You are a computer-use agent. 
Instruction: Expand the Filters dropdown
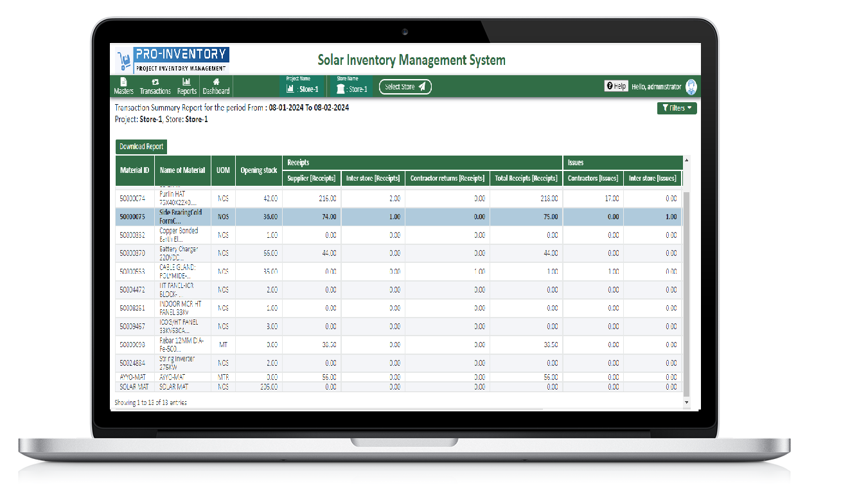pyautogui.click(x=677, y=108)
